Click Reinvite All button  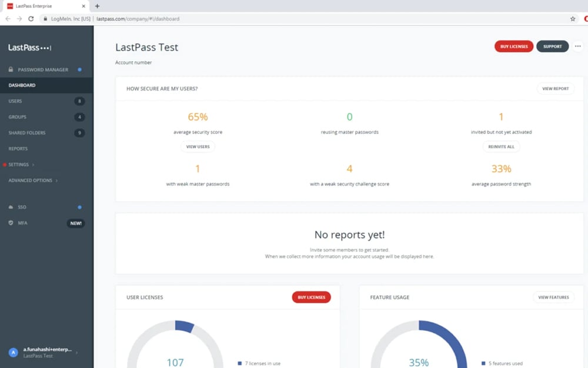click(501, 146)
